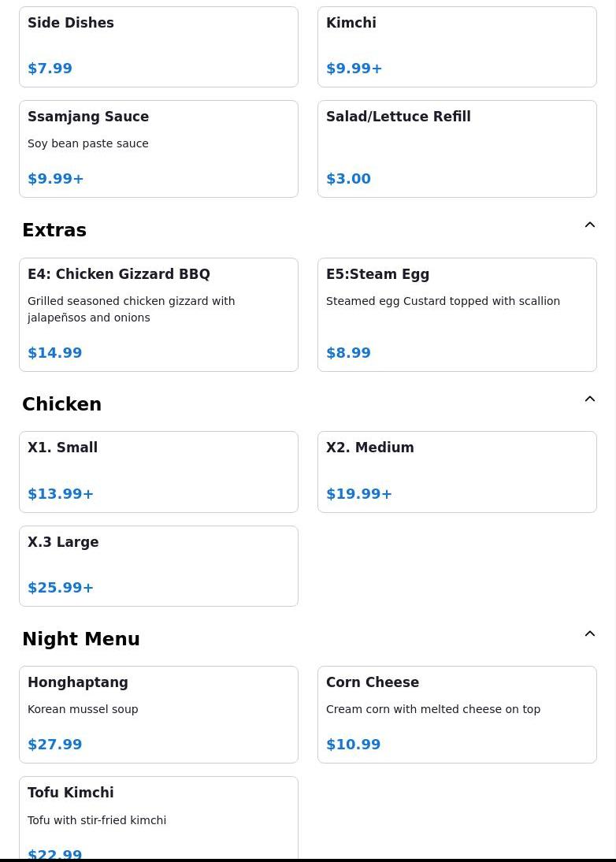Screen dimensions: 616x862
Task: Choose X.3 Large chicken option
Action: point(158,565)
